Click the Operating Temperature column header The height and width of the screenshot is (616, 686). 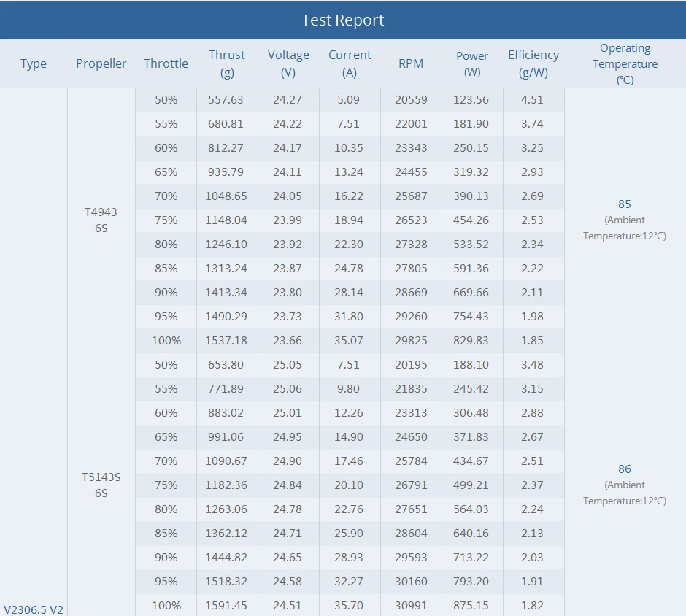tap(625, 63)
